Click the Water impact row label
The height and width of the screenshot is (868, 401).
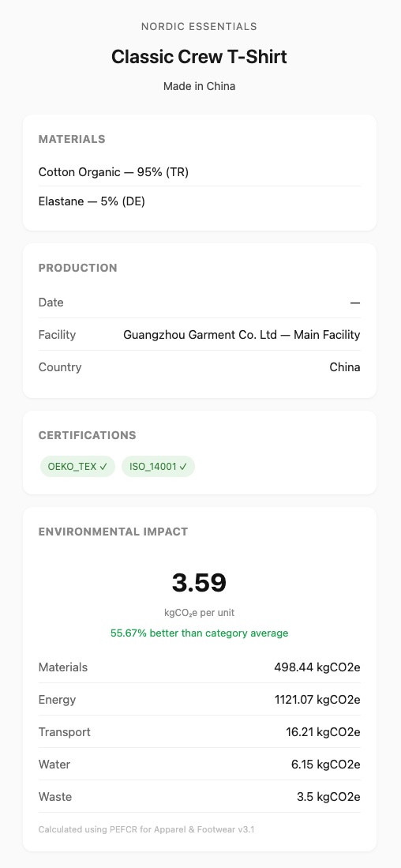click(54, 765)
